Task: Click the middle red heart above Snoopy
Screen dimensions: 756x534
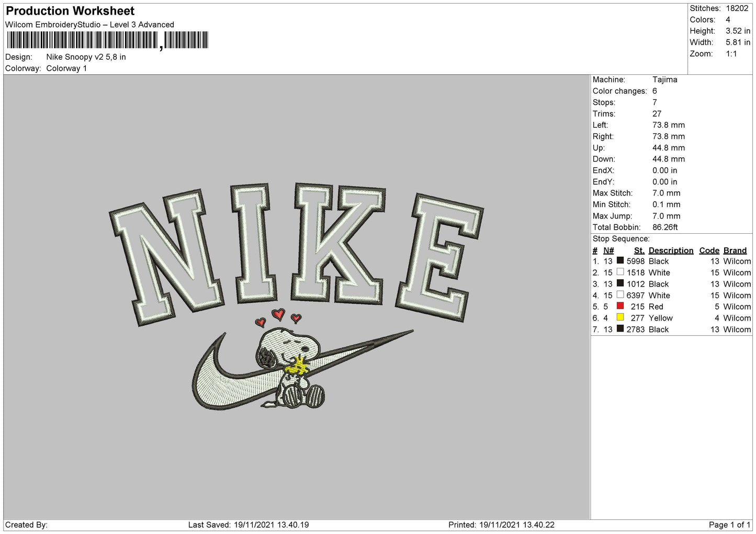Action: click(x=278, y=314)
